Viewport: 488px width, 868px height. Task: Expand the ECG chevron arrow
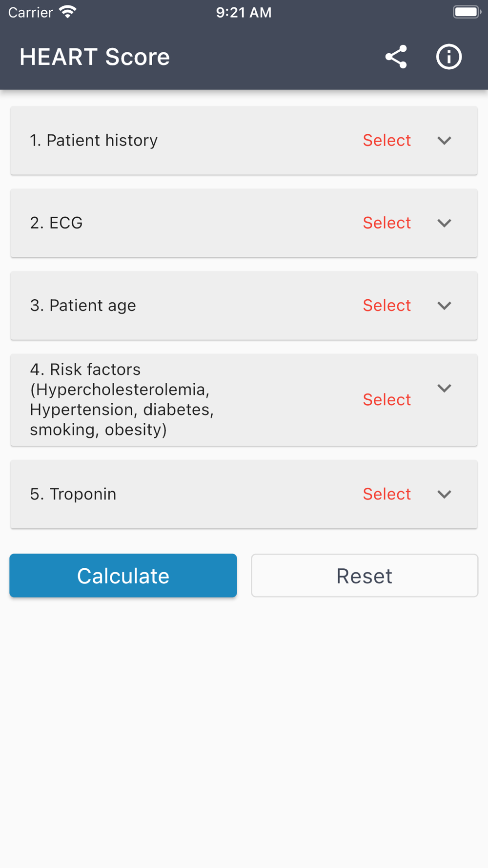(x=444, y=223)
